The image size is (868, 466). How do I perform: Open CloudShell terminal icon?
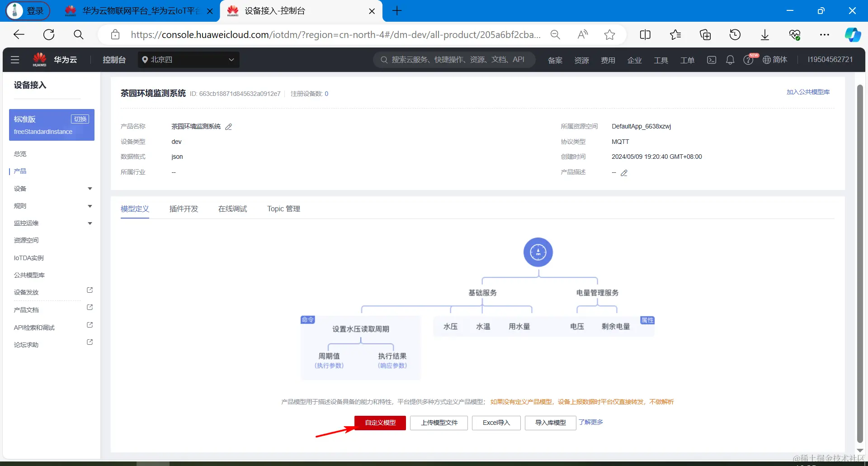[712, 60]
